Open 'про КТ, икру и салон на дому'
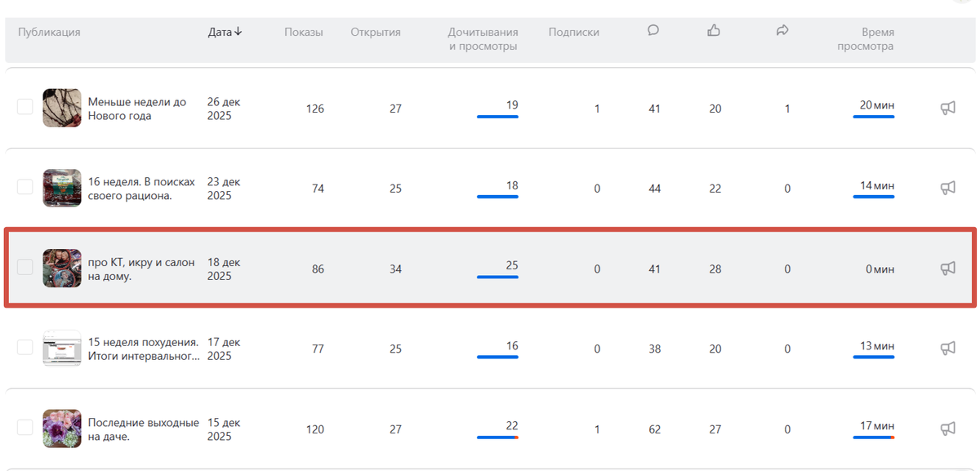Screen dimensions: 980x471 (140, 268)
